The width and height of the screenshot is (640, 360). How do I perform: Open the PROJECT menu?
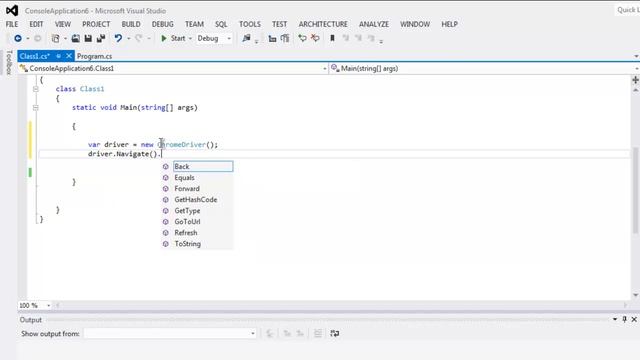[96, 24]
